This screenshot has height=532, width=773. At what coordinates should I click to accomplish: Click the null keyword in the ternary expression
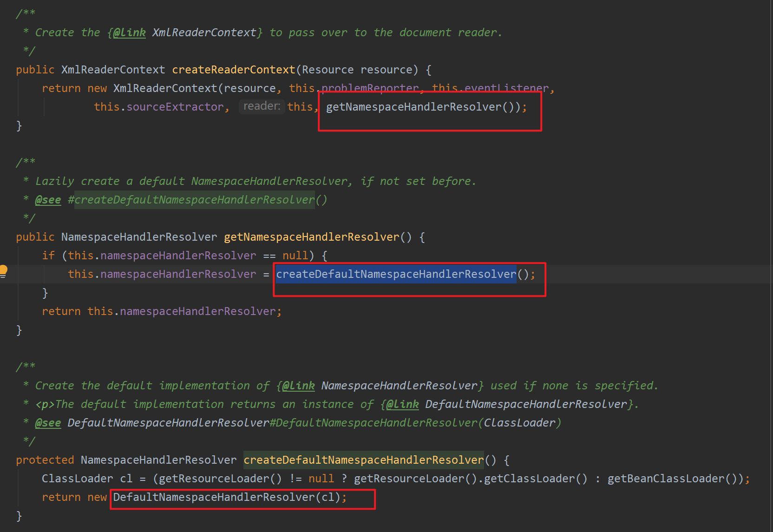tap(321, 479)
